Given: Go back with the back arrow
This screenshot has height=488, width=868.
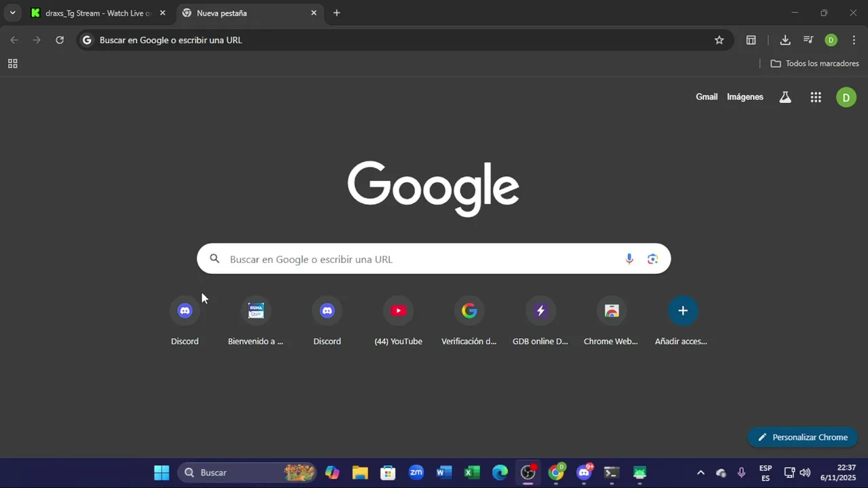Looking at the screenshot, I should (14, 40).
